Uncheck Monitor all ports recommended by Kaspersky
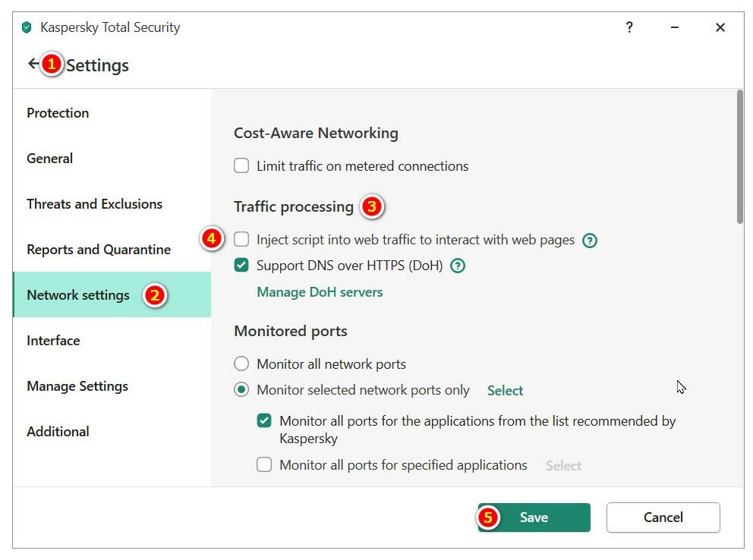Image resolution: width=753 pixels, height=560 pixels. pos(263,421)
